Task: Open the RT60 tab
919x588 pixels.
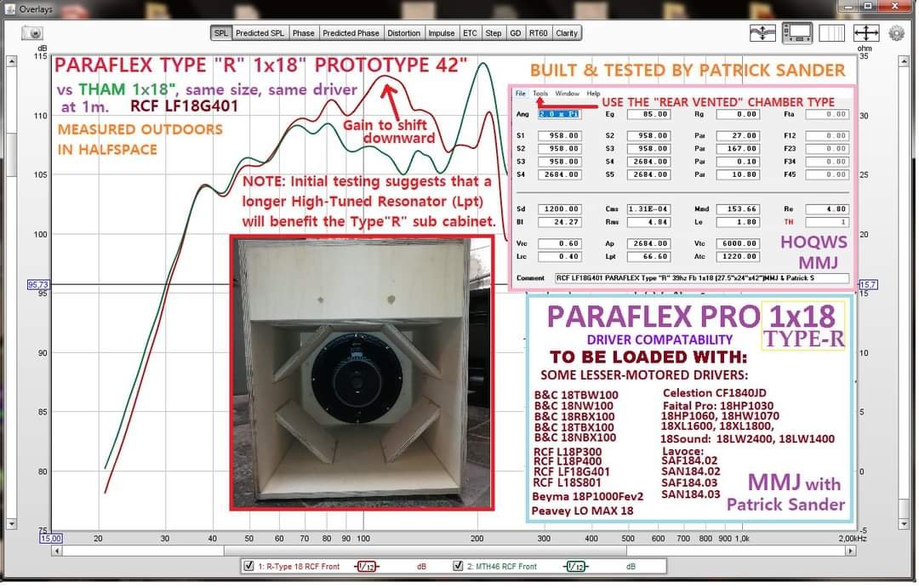Action: (x=539, y=33)
